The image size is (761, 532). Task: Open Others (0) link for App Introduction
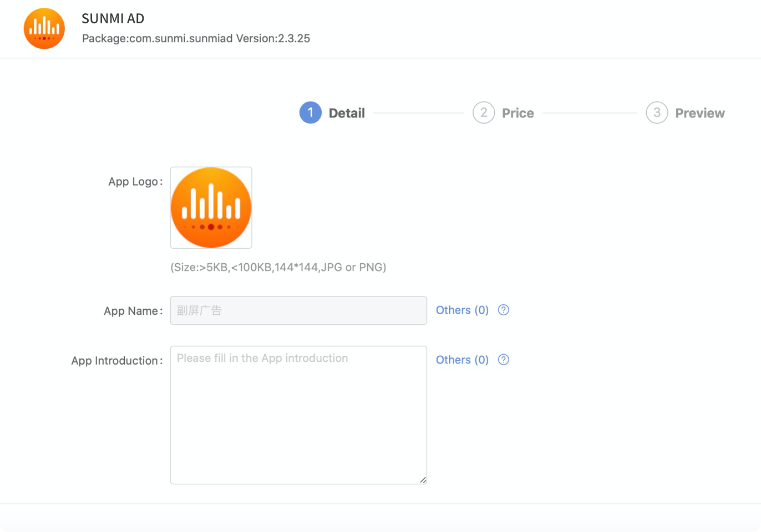tap(462, 360)
